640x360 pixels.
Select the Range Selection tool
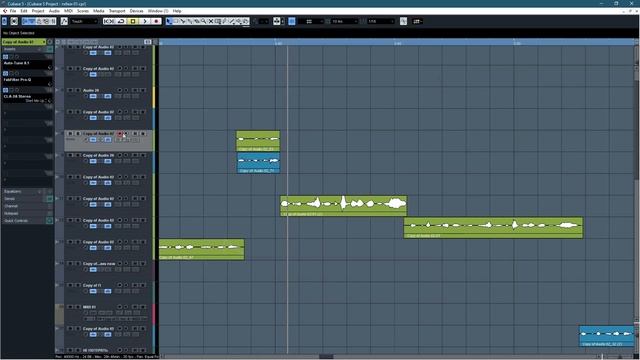[x=176, y=21]
